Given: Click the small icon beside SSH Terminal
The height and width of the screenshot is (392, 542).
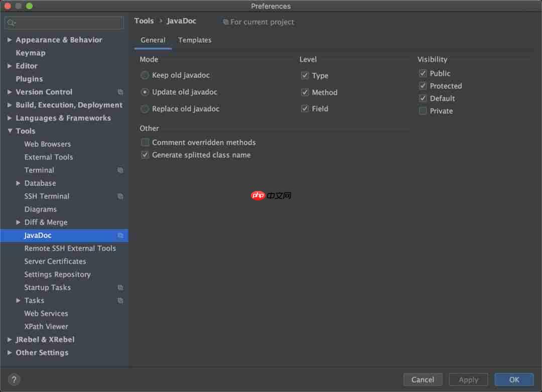Looking at the screenshot, I should click(120, 196).
